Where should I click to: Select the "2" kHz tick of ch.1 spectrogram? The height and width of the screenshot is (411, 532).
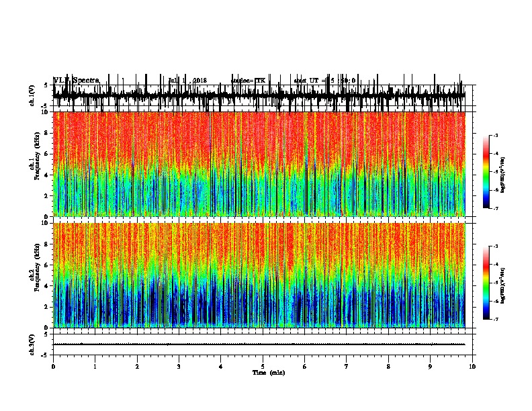pos(47,196)
